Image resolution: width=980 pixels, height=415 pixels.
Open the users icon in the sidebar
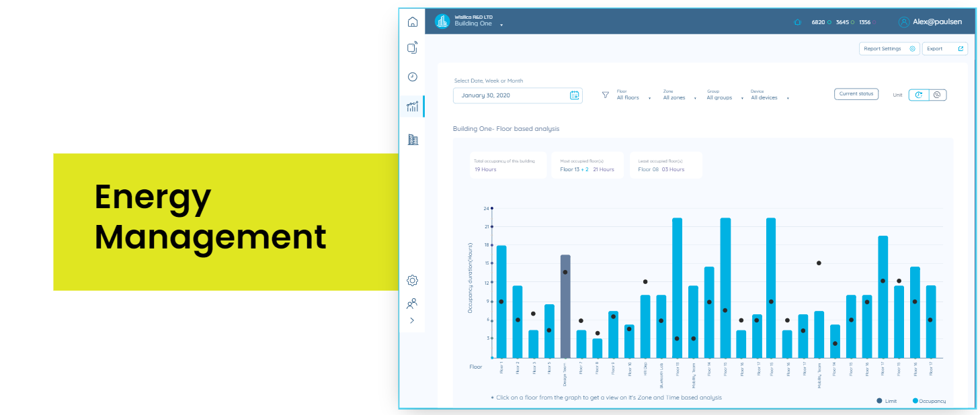point(413,304)
